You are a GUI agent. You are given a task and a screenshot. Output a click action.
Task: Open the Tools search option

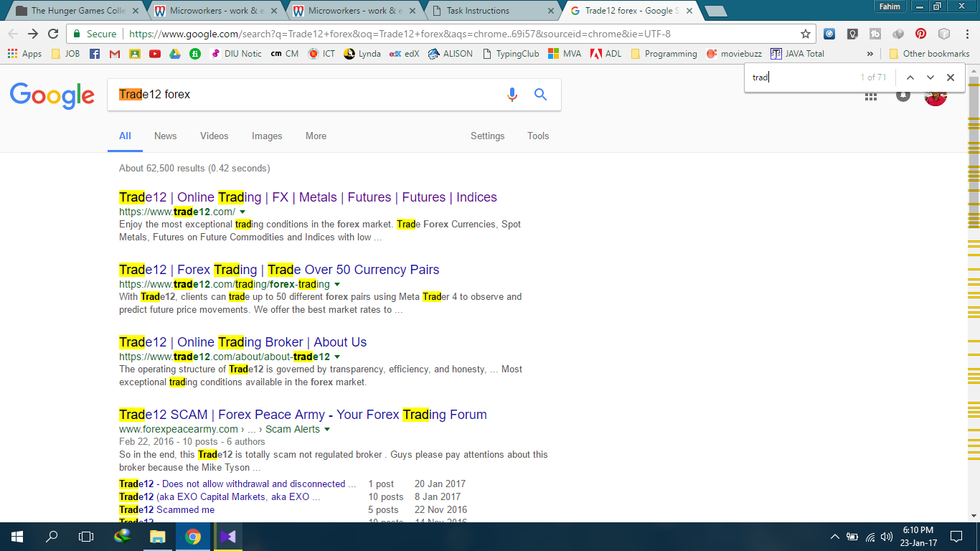[x=538, y=136]
